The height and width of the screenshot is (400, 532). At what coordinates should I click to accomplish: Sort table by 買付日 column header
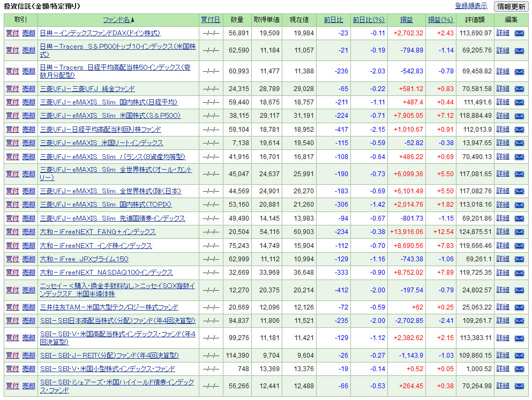click(x=211, y=20)
